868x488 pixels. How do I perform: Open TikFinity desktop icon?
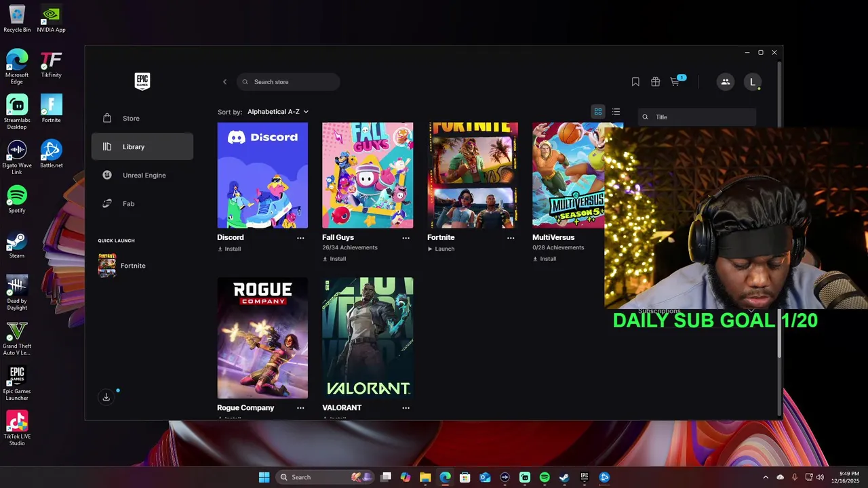click(x=52, y=64)
